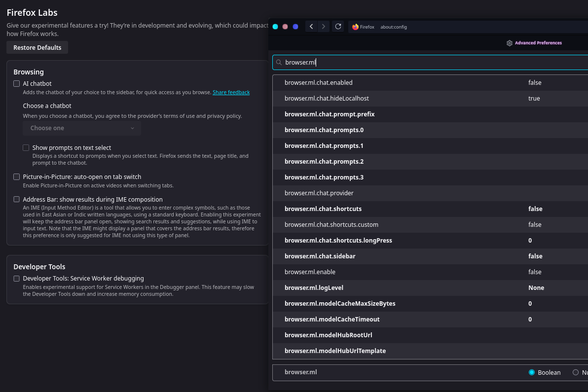The image size is (588, 392).
Task: Click the Advanced Preferences gear icon
Action: pyautogui.click(x=510, y=43)
